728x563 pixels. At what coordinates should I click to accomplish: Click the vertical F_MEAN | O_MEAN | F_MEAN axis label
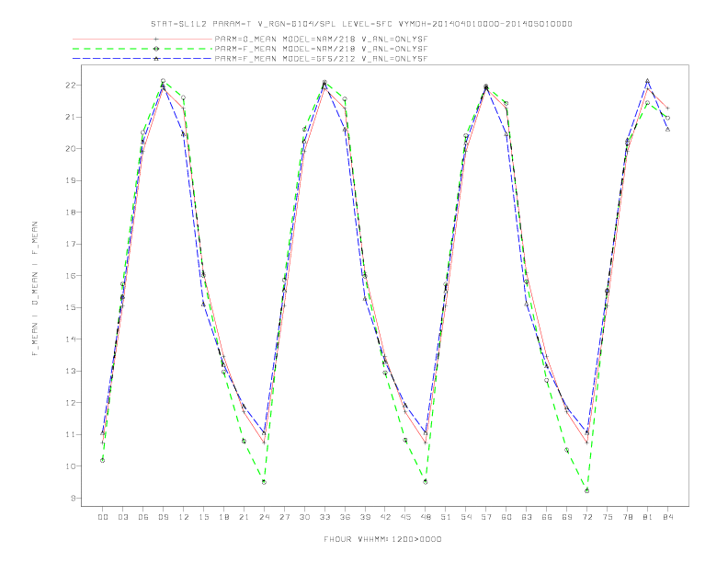tap(35, 289)
